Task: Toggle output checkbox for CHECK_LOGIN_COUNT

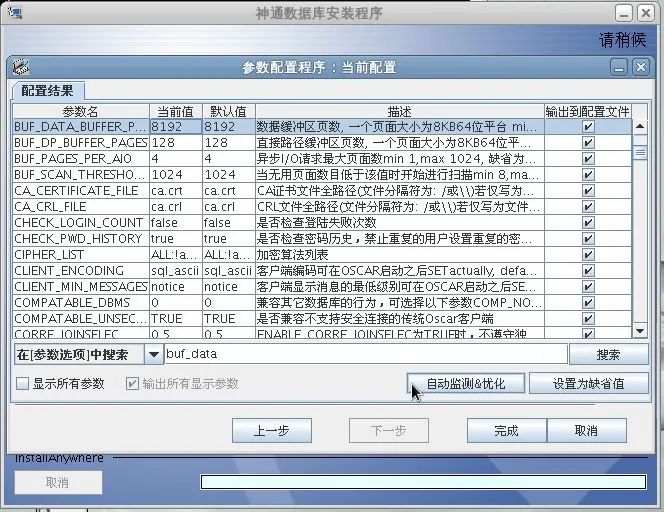Action: [588, 223]
